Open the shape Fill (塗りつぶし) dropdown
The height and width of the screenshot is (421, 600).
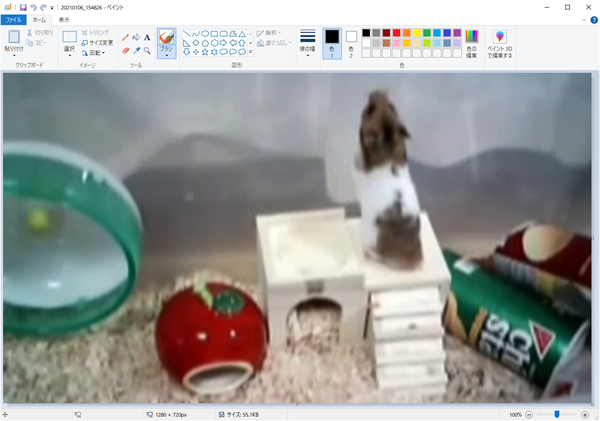tap(274, 43)
